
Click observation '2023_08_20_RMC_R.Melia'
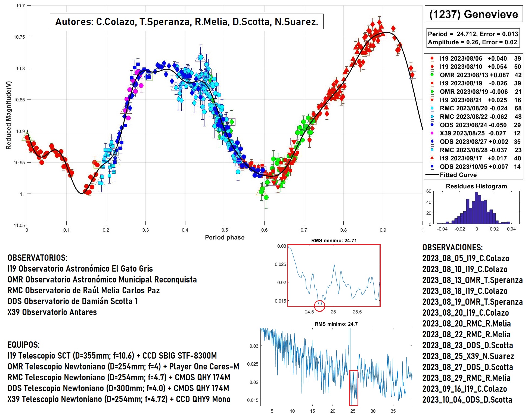[x=467, y=323]
